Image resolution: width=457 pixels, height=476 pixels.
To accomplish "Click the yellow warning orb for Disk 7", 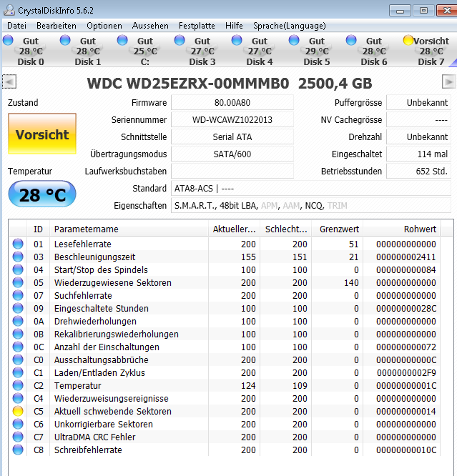I will click(408, 40).
